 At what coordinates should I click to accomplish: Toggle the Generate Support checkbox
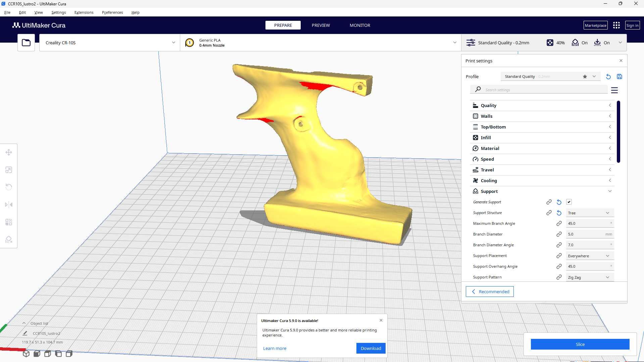click(x=569, y=202)
